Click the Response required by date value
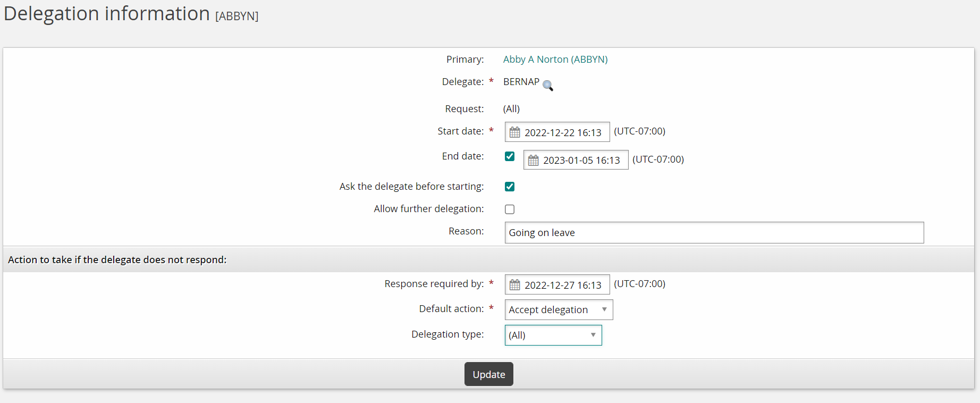 [563, 286]
